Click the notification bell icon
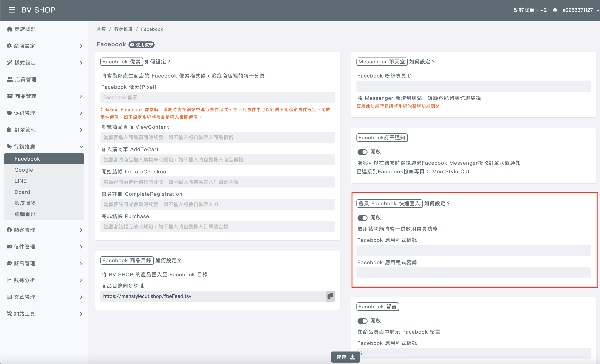The image size is (600, 364). click(x=555, y=10)
